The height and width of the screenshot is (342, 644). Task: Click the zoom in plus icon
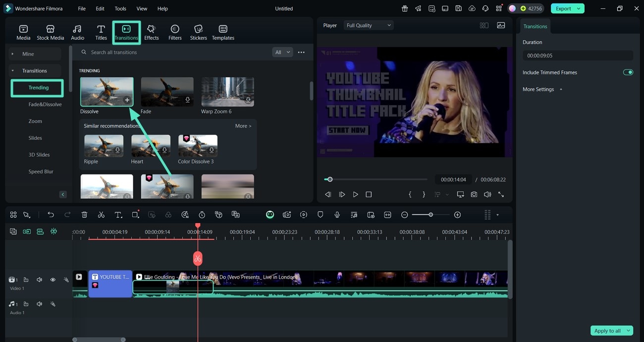[x=457, y=215]
